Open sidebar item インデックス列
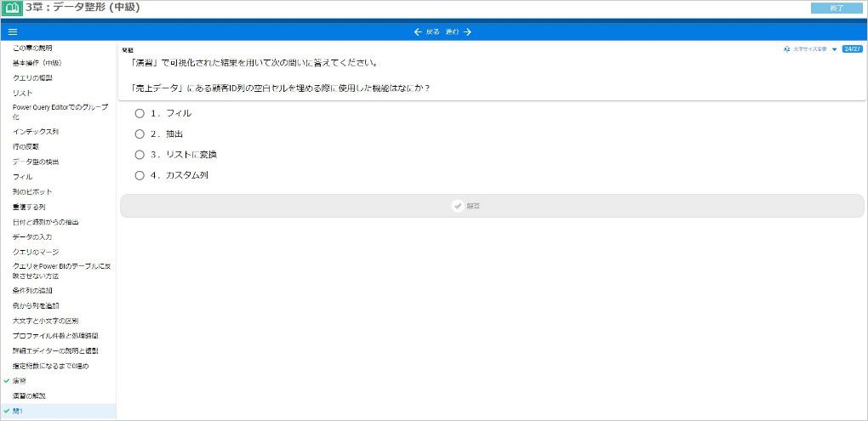 (36, 132)
